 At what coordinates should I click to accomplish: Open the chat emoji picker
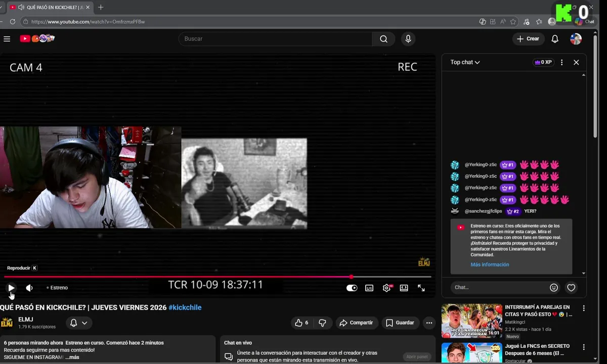click(x=554, y=287)
